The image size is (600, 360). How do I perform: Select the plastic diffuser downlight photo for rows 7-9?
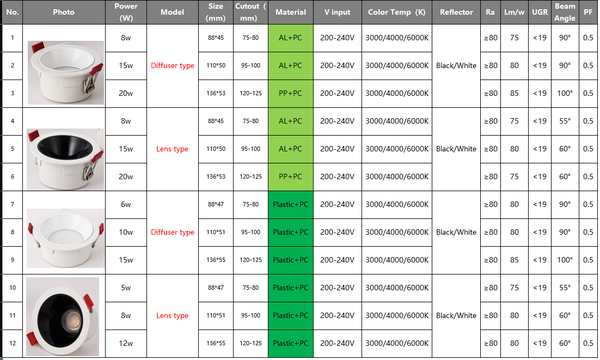(65, 238)
